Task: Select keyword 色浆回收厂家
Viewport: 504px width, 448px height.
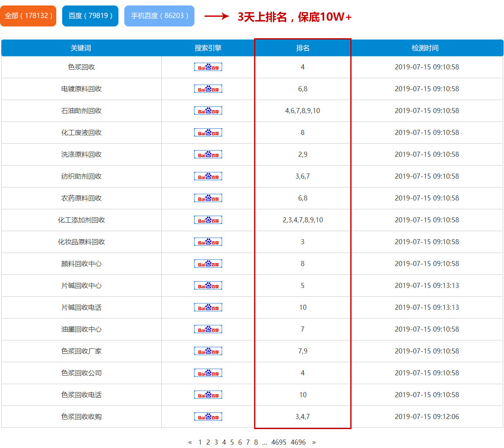Action: pos(81,351)
